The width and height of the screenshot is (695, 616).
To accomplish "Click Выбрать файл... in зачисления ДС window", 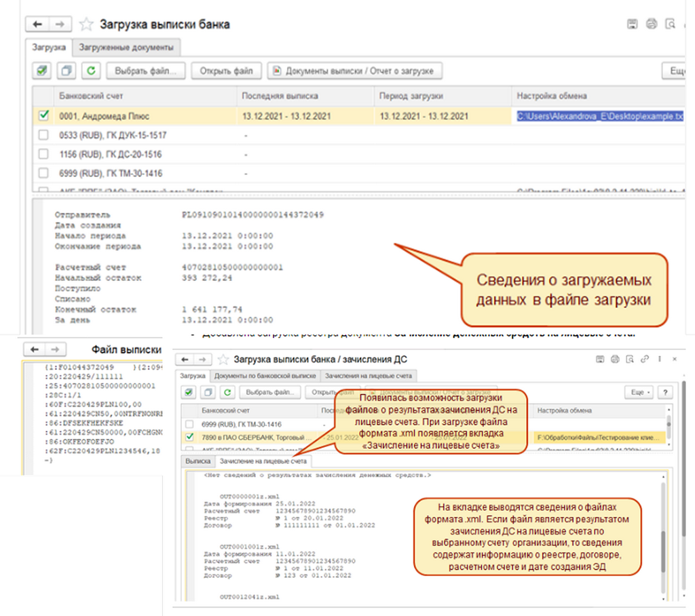I will 270,392.
